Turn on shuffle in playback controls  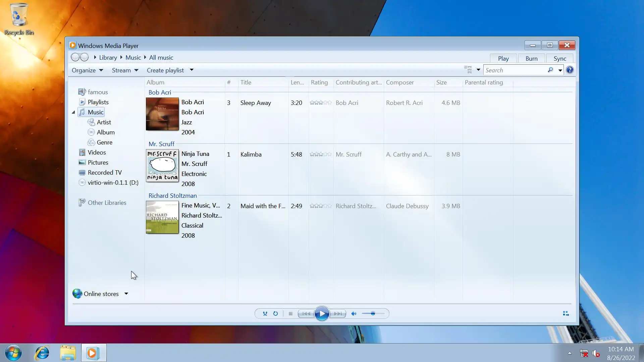(265, 314)
